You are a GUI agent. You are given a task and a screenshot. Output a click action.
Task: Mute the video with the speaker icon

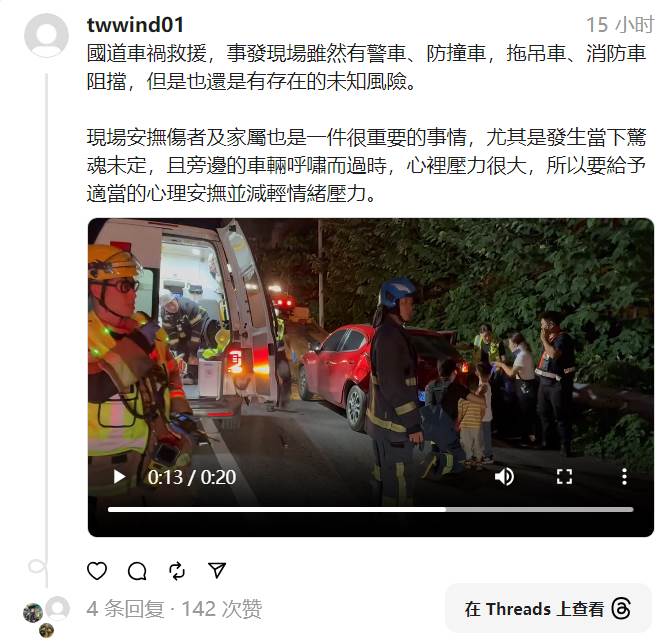coord(504,476)
